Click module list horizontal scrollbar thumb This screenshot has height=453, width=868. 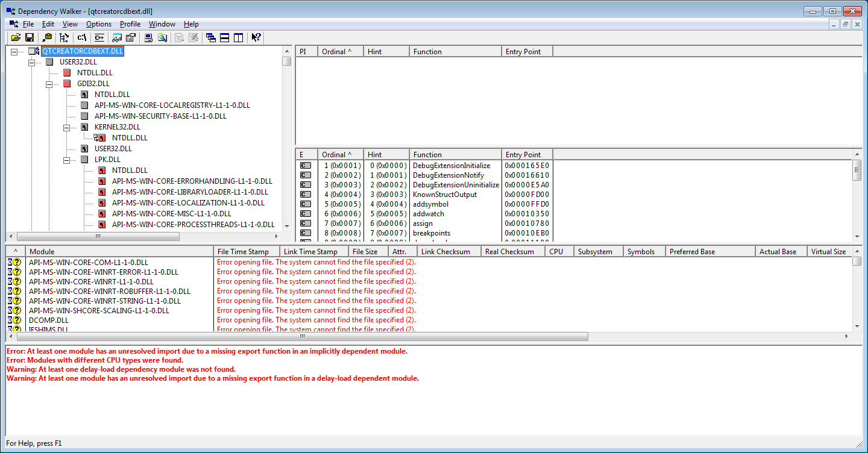tap(301, 337)
